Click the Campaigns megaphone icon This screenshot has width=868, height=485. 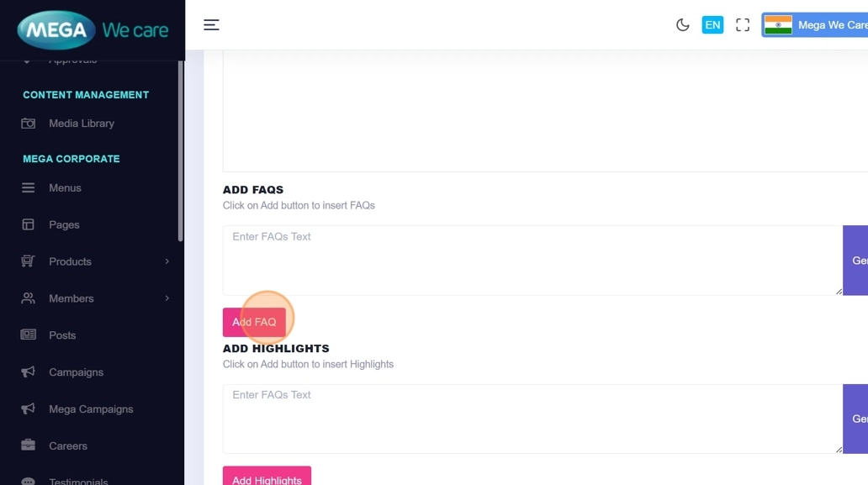point(29,372)
